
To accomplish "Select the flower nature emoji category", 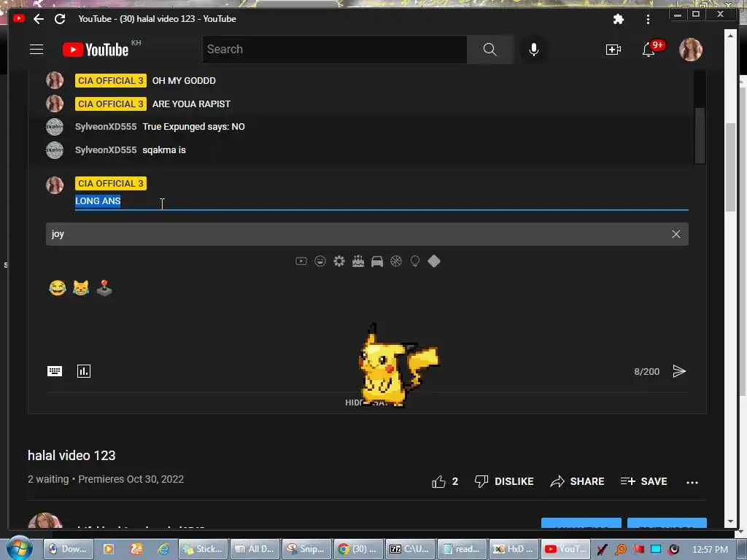I will point(339,261).
